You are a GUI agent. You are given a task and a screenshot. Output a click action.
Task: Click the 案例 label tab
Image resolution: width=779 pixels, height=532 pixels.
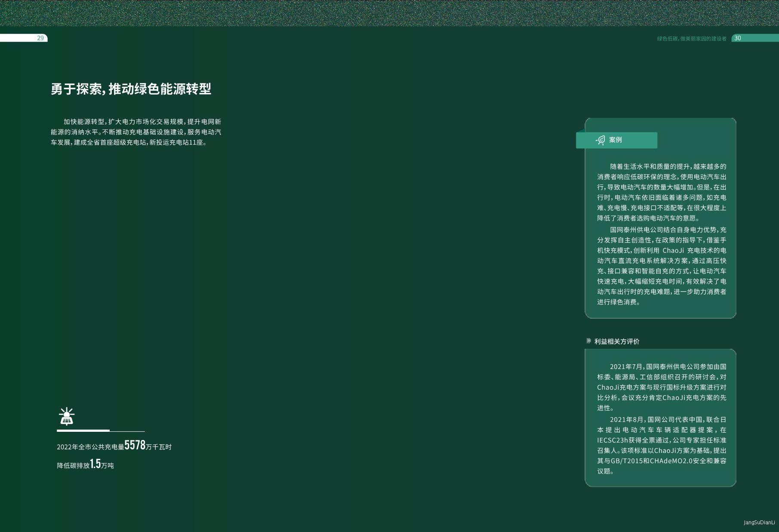(x=616, y=140)
